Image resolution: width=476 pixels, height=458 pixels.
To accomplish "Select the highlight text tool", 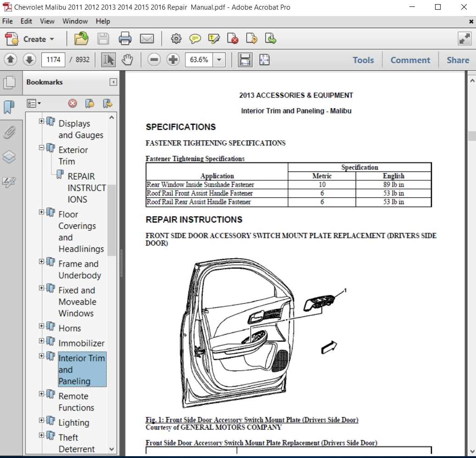I will (x=214, y=39).
